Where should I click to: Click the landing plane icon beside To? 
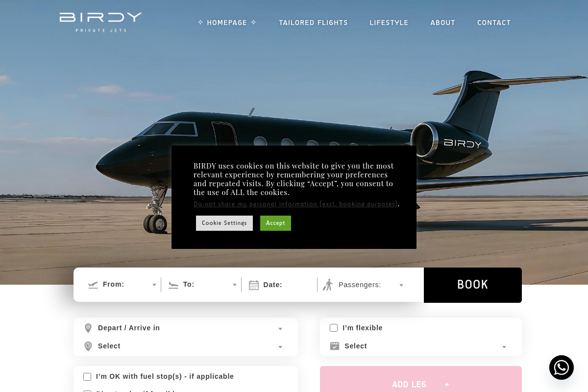(173, 285)
